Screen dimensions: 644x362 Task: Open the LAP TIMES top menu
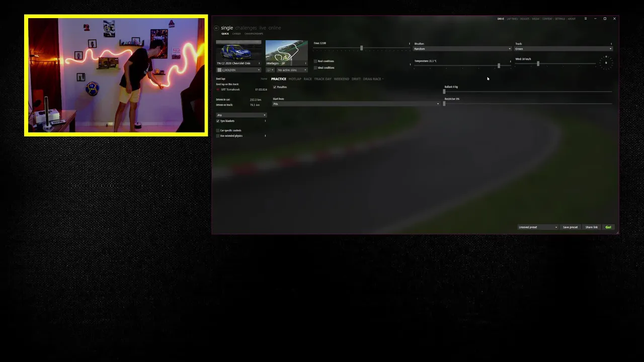tap(512, 19)
